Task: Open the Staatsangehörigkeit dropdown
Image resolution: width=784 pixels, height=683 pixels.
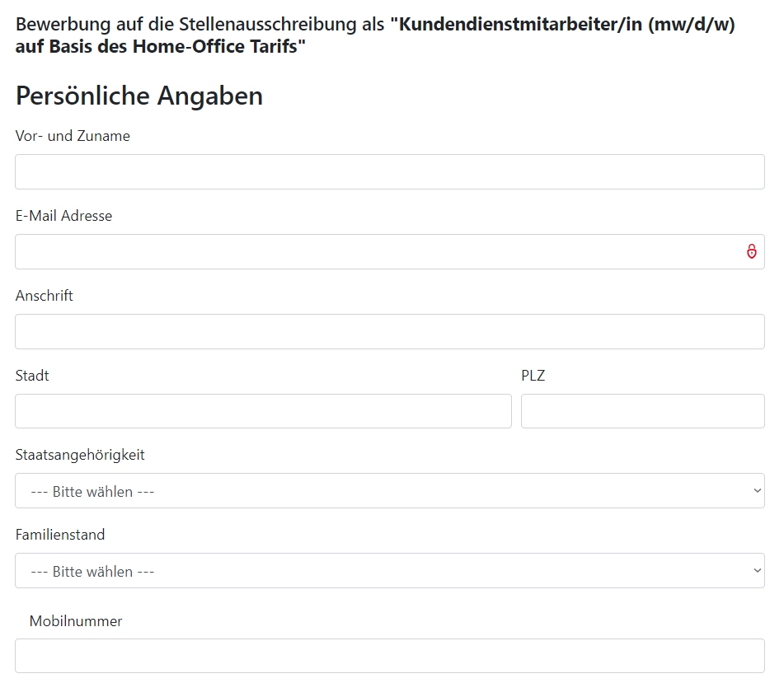Action: click(389, 491)
